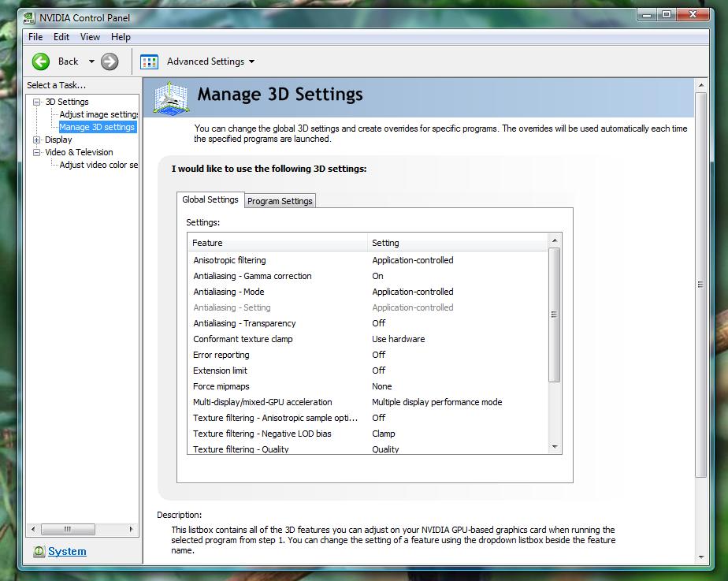Click the task tree horizontal scrollbar thumb
Image resolution: width=728 pixels, height=581 pixels.
[68, 529]
